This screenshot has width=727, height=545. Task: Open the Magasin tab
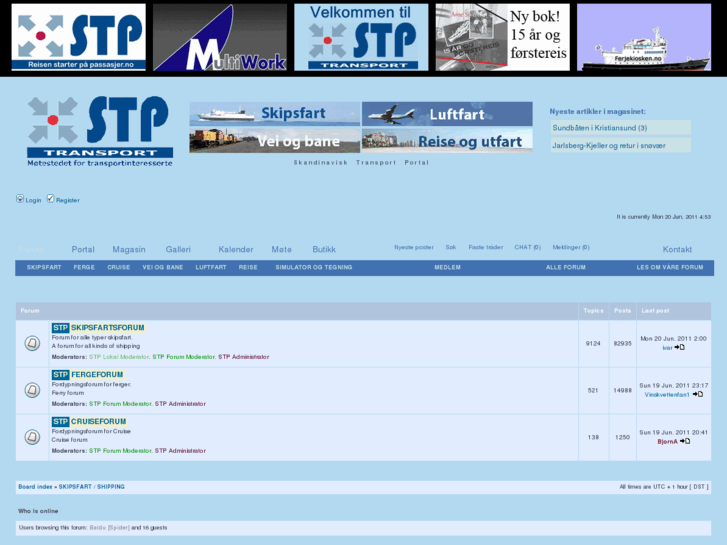tap(129, 249)
